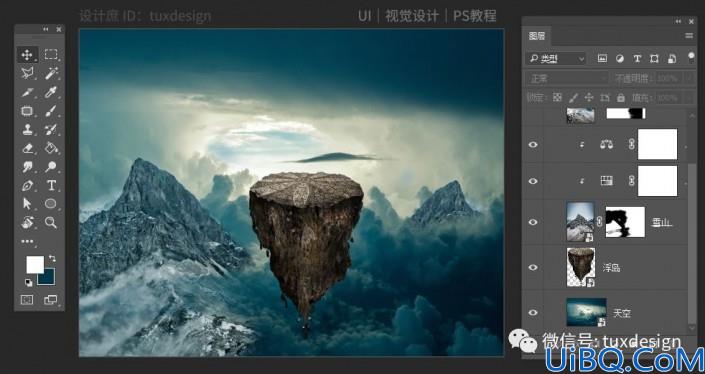Select the Pen tool
Image resolution: width=705 pixels, height=374 pixels.
(x=27, y=185)
